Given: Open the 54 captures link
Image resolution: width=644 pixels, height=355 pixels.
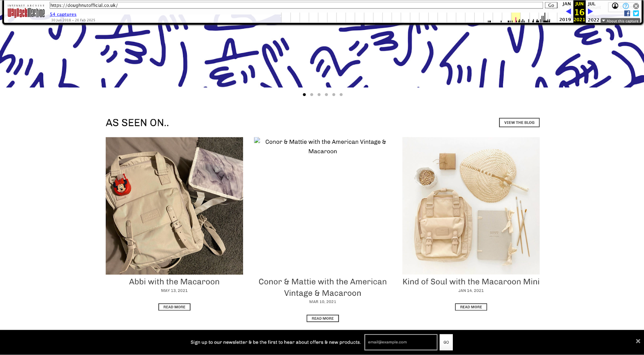Looking at the screenshot, I should [x=63, y=14].
